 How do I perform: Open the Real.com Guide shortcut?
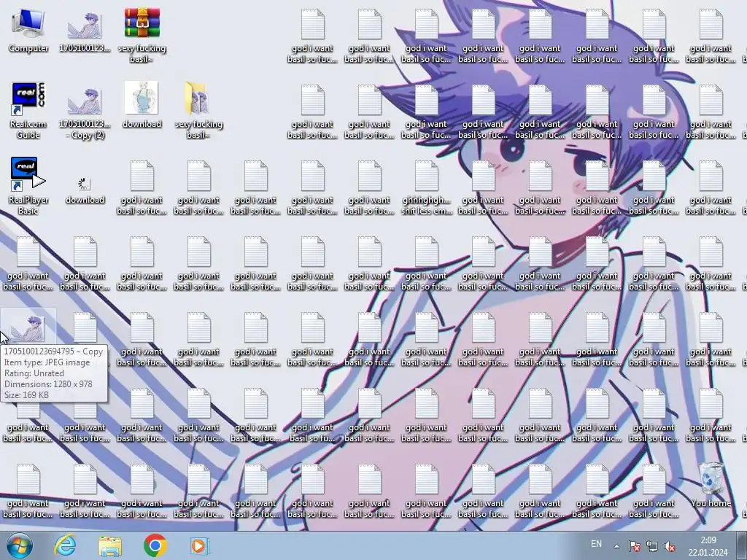pyautogui.click(x=28, y=111)
